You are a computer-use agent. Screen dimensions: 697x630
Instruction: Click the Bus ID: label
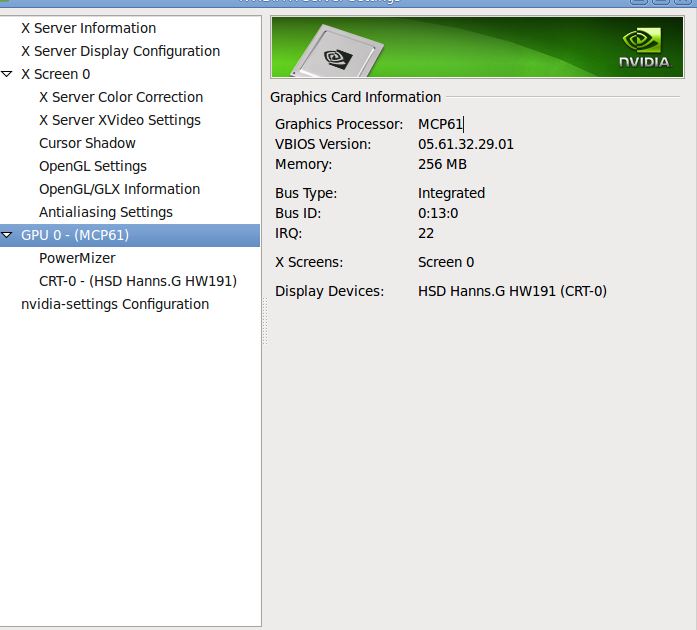click(x=298, y=213)
